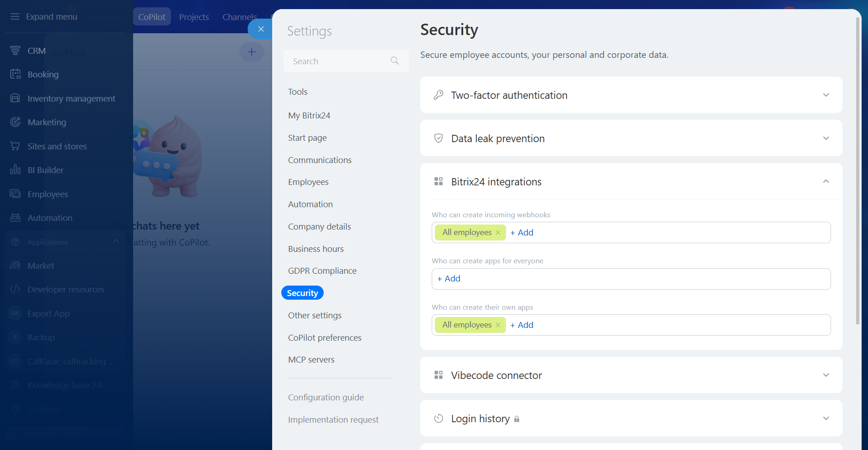
Task: Add user to create apps for everyone
Action: click(x=449, y=278)
